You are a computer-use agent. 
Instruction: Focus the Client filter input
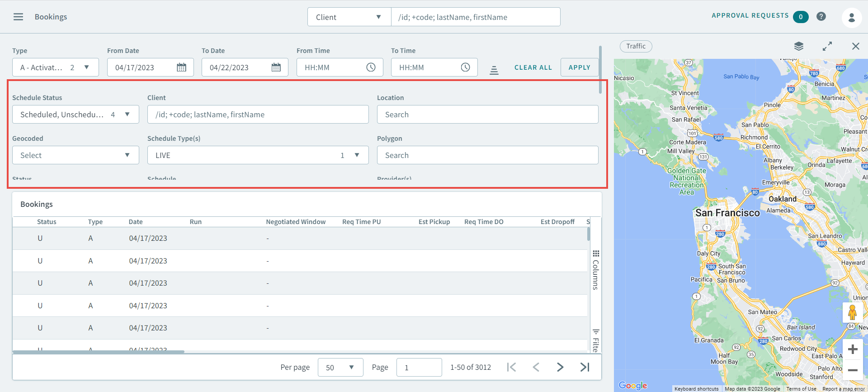click(258, 115)
